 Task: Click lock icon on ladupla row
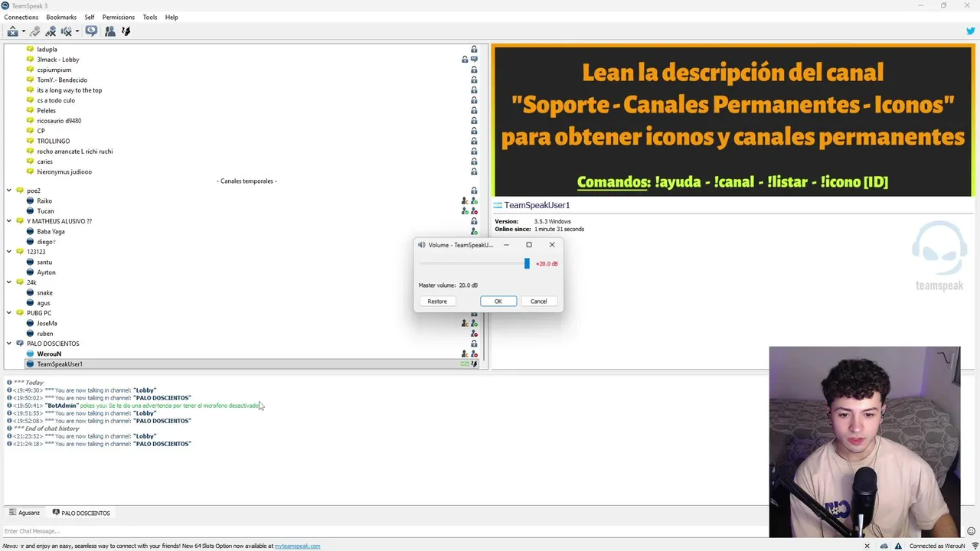[474, 49]
